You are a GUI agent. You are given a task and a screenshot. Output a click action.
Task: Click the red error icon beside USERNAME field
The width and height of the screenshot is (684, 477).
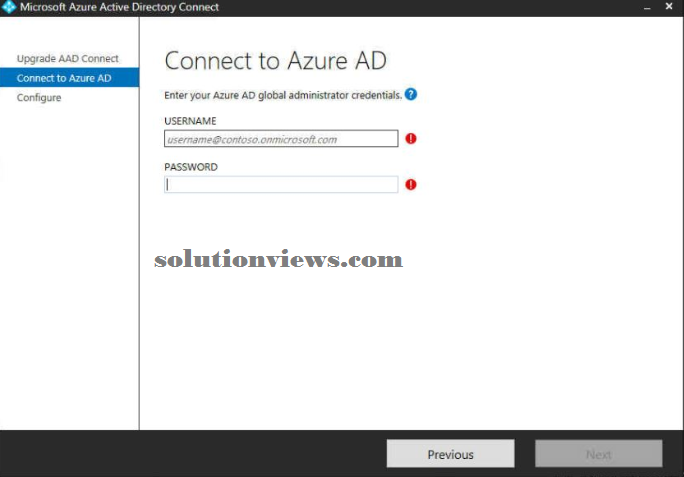click(410, 139)
